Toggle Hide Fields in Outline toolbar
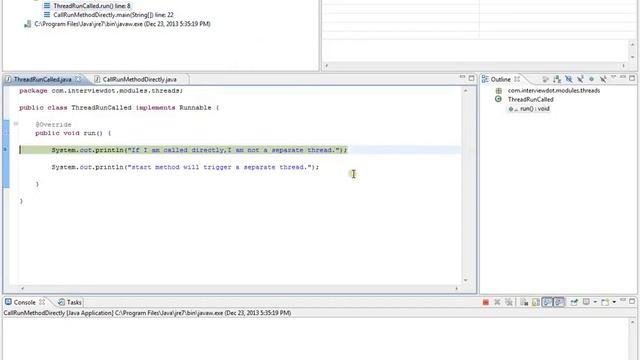 coord(569,79)
